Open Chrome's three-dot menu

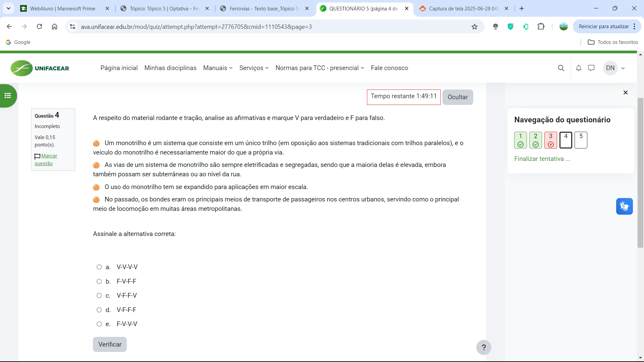635,26
